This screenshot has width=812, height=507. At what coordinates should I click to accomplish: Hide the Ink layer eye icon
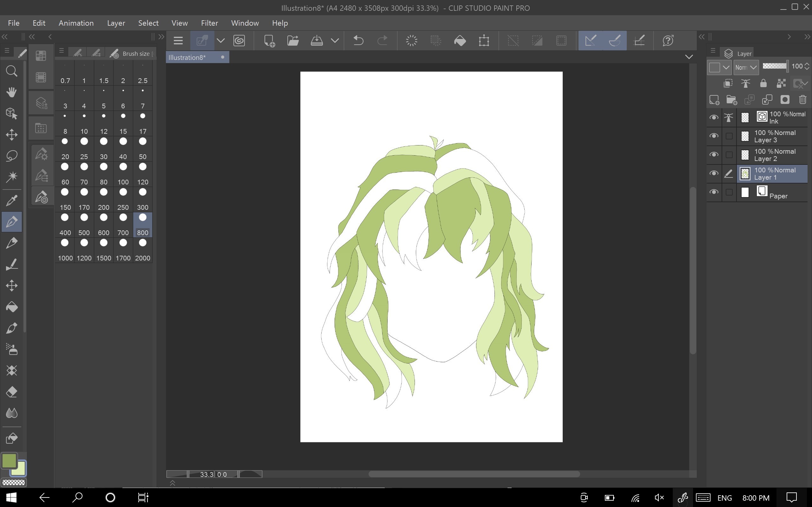coord(714,117)
